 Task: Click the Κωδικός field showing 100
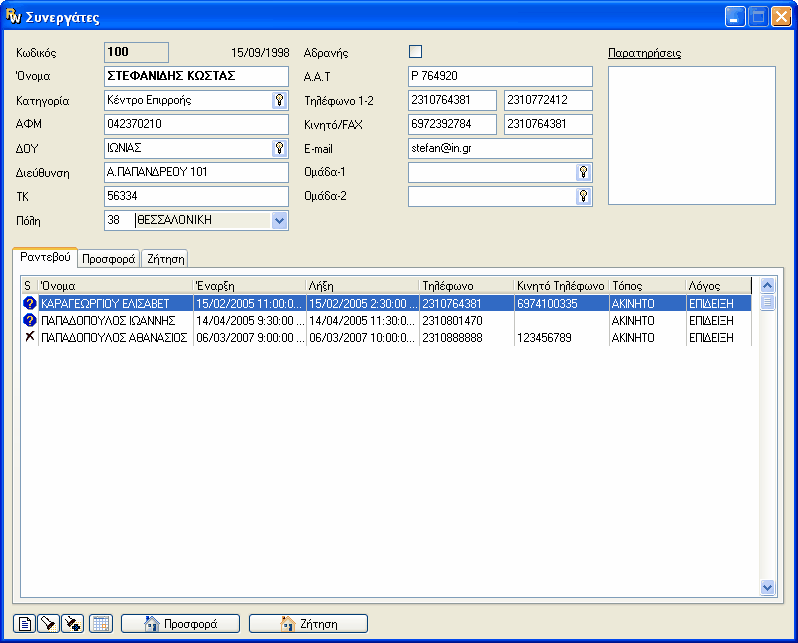[136, 52]
